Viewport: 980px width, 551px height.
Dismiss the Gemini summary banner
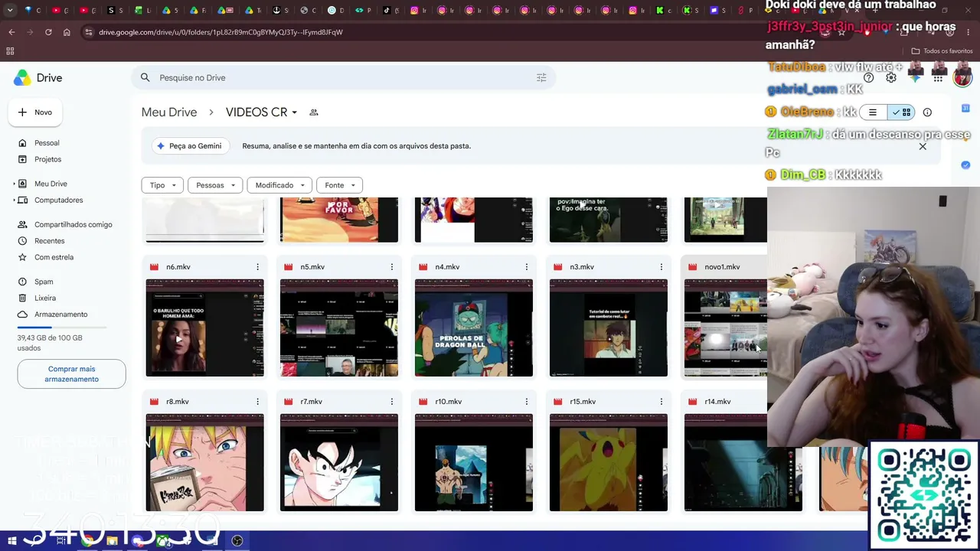point(923,146)
